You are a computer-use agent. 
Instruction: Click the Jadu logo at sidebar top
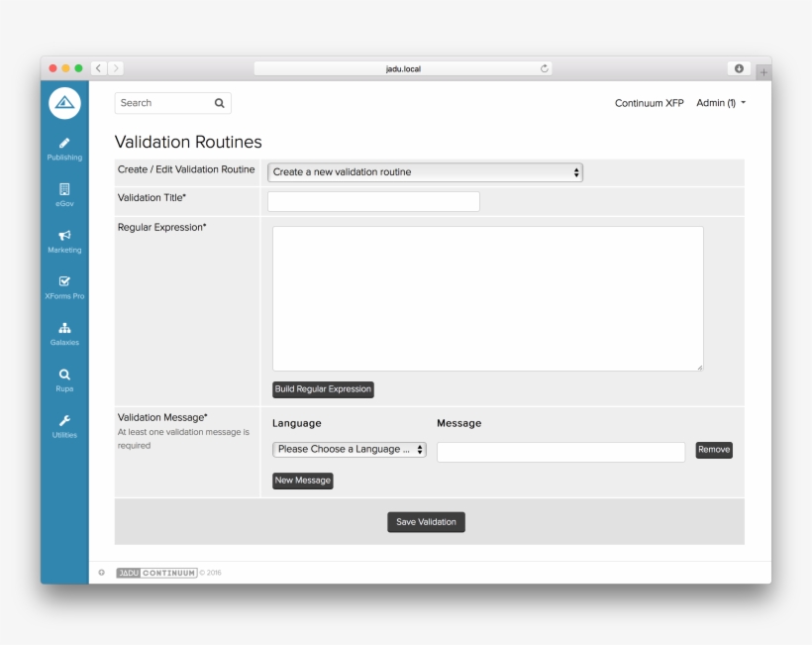pos(63,103)
